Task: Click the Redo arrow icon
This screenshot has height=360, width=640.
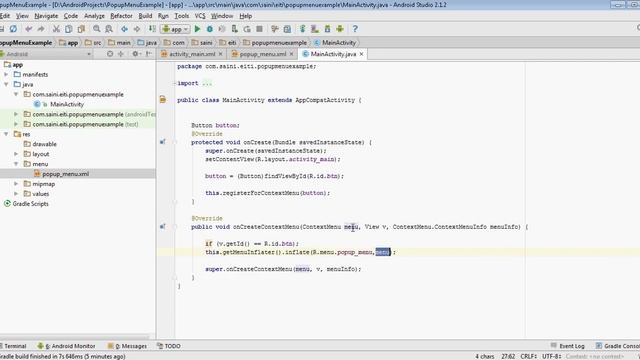Action: pos(41,29)
